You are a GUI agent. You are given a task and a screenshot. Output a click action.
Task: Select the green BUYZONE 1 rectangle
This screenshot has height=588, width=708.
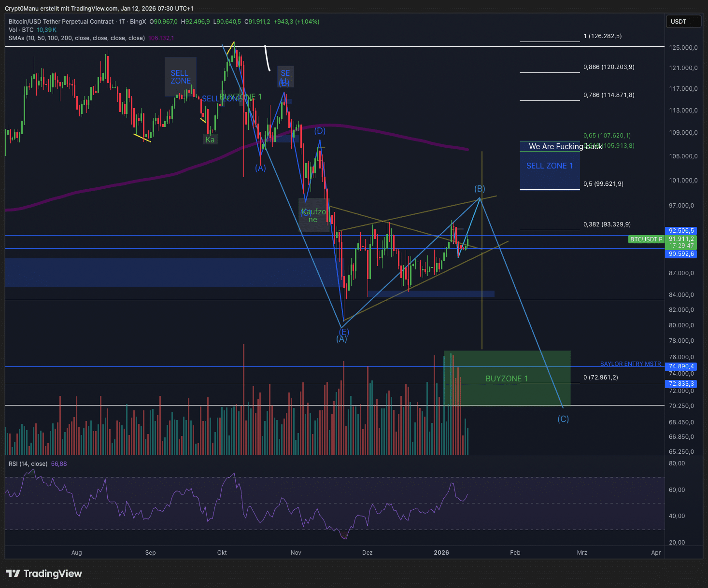click(x=507, y=378)
